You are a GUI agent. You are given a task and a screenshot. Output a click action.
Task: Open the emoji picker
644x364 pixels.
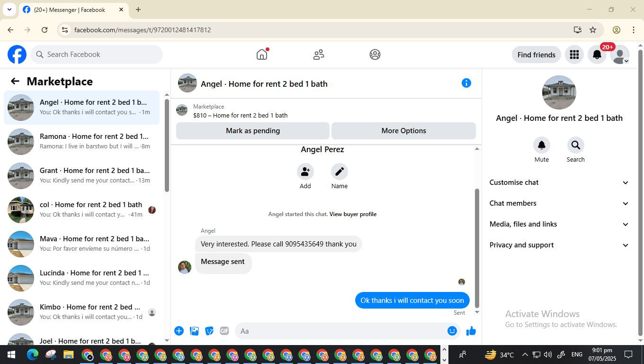click(452, 331)
